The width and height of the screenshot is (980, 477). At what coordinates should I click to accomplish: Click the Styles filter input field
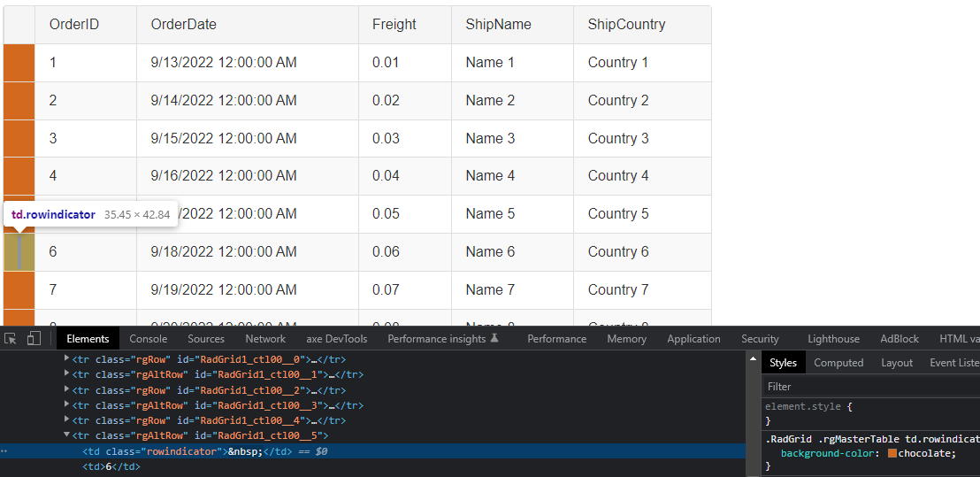[871, 387]
